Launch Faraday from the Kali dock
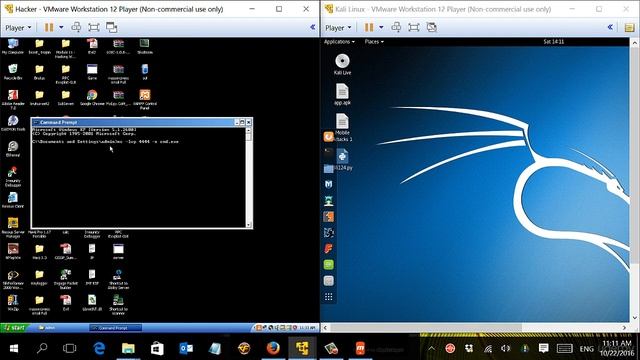640x360 pixels. (x=329, y=249)
